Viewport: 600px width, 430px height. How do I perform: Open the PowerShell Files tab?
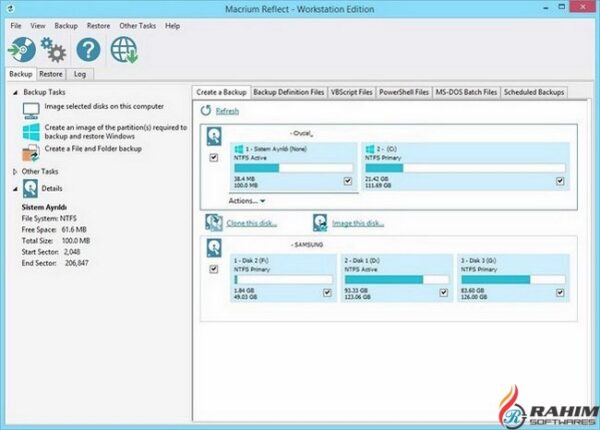click(x=404, y=92)
